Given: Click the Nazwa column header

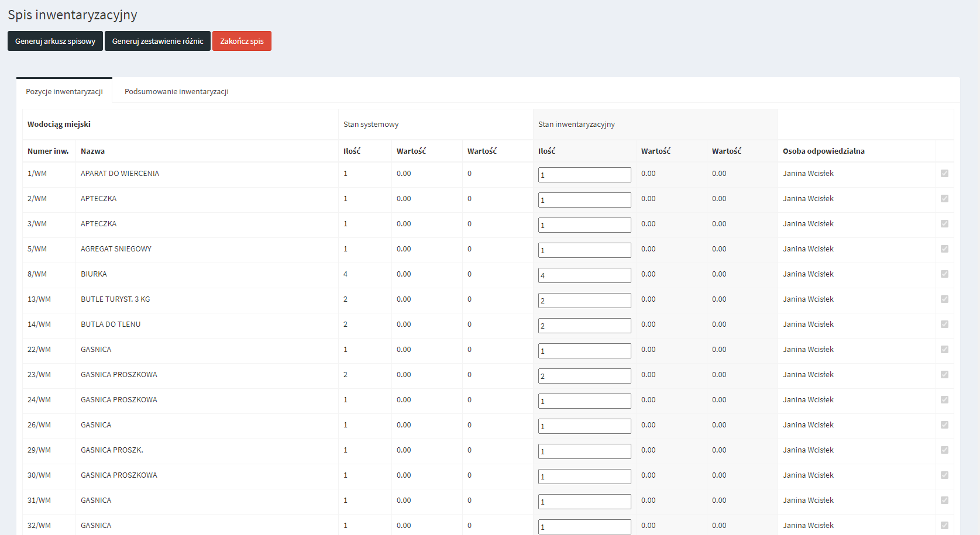Looking at the screenshot, I should 92,151.
